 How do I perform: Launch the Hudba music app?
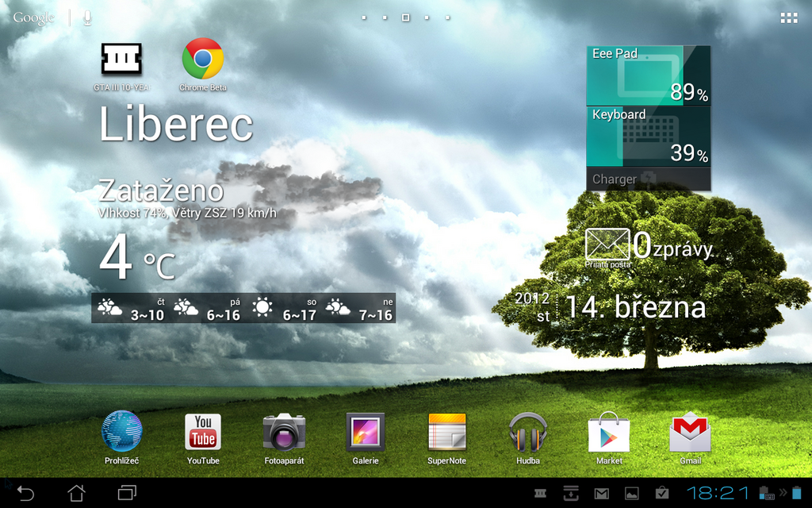pyautogui.click(x=527, y=433)
